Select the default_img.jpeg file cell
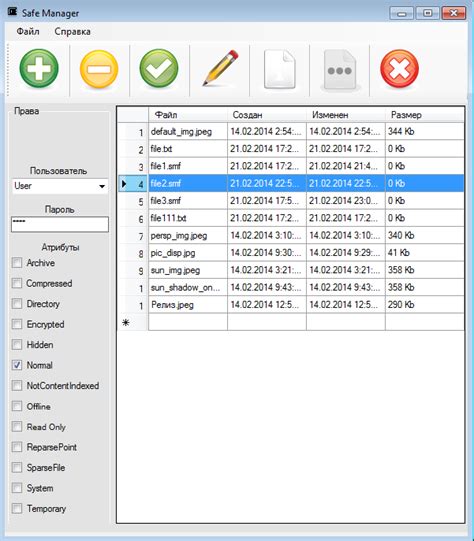 click(188, 131)
